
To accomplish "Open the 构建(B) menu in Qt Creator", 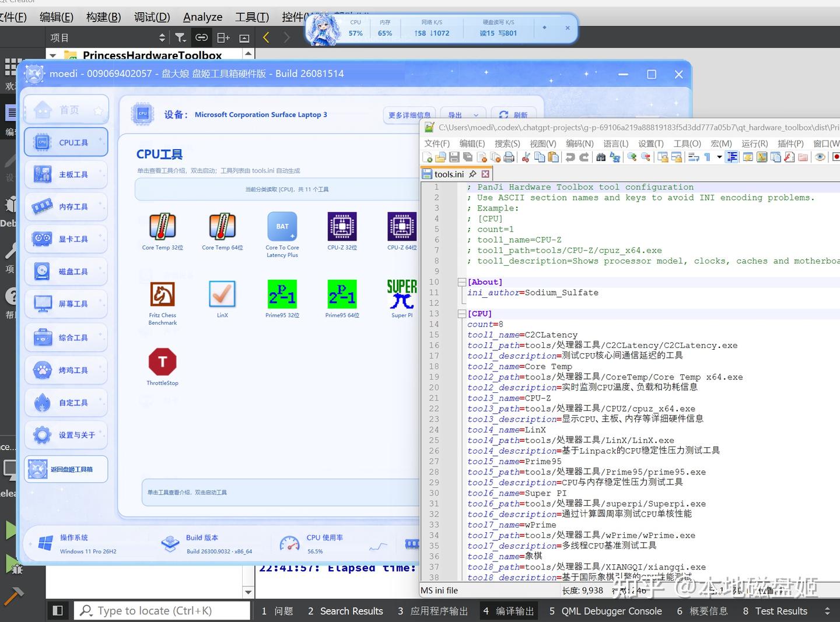I will (104, 17).
